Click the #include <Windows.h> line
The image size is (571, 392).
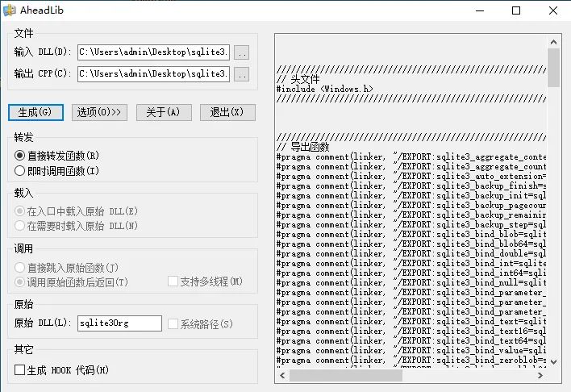click(324, 89)
